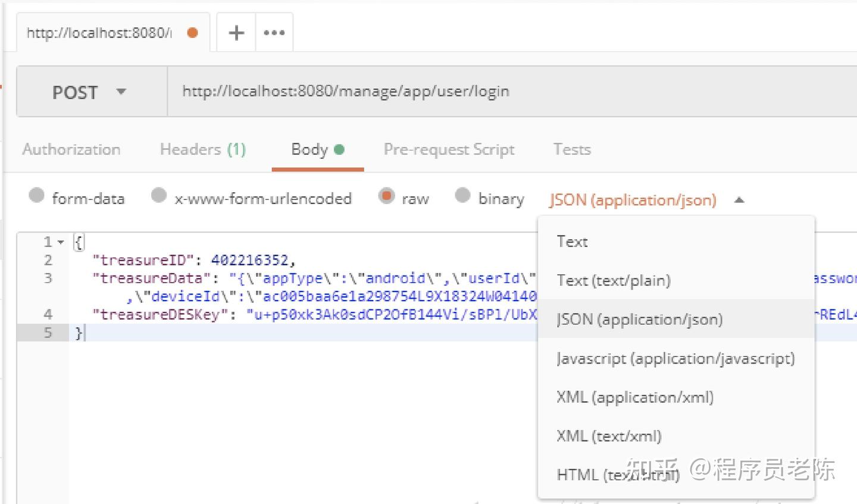Choose the raw body radio button

point(387,196)
